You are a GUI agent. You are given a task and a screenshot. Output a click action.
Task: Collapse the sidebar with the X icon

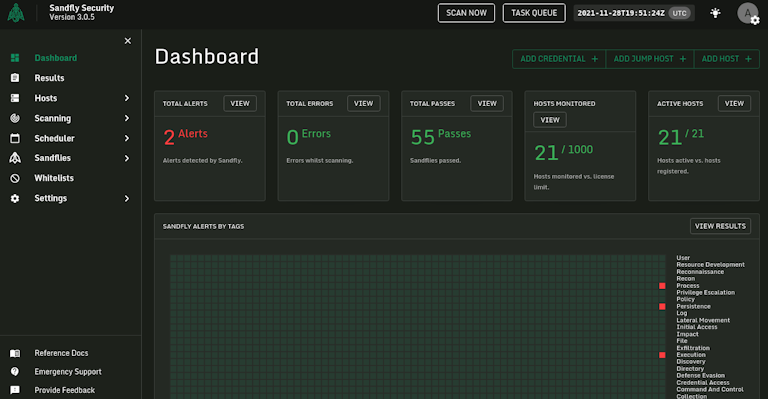pyautogui.click(x=128, y=41)
